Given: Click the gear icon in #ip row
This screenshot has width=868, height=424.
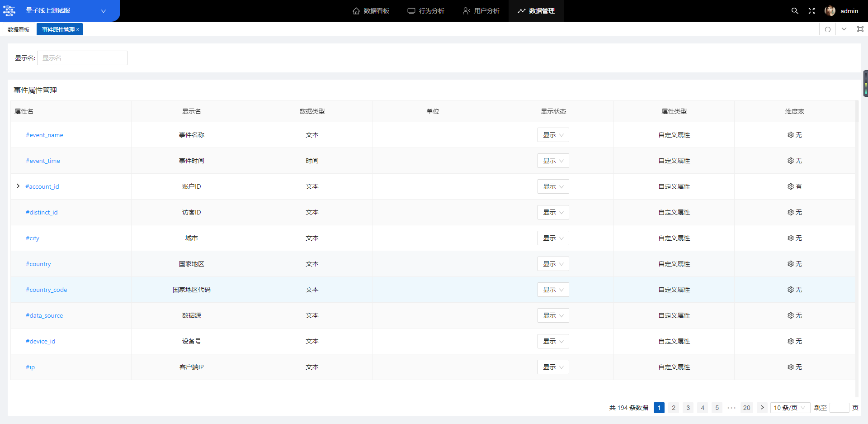Looking at the screenshot, I should [x=790, y=367].
